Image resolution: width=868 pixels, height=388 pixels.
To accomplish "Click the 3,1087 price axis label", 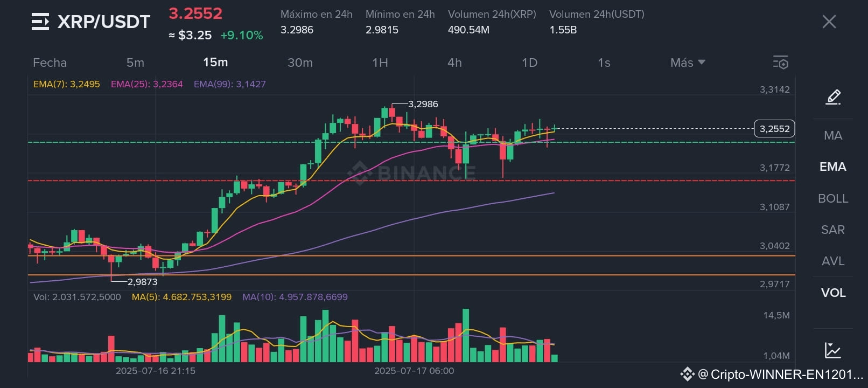I will 774,207.
